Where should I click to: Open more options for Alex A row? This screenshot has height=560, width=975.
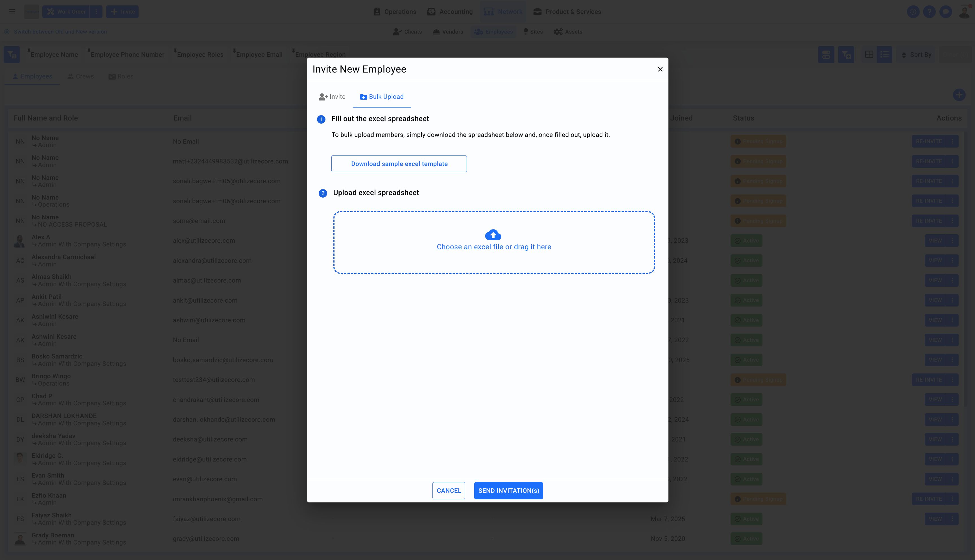[x=952, y=241]
